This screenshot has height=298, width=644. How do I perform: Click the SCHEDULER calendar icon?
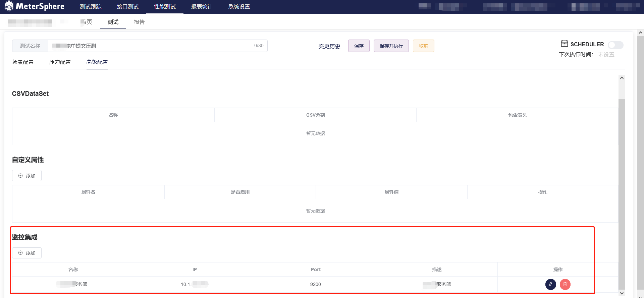[x=565, y=44]
